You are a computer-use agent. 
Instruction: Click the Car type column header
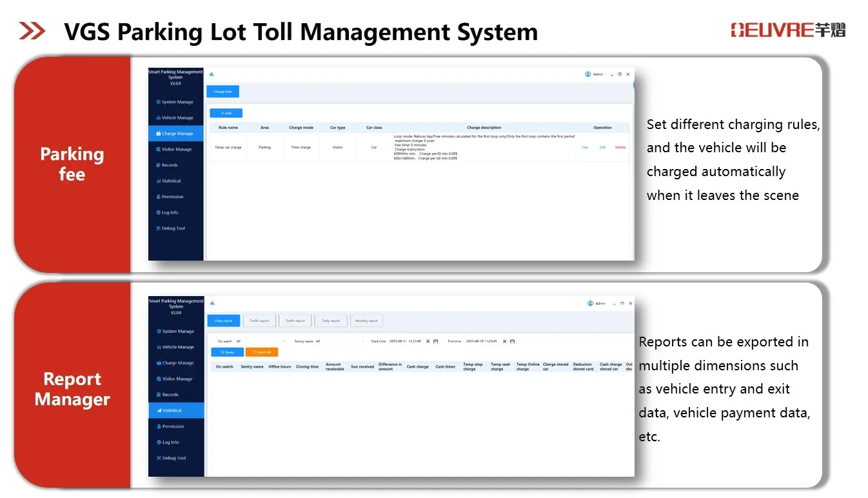point(338,128)
